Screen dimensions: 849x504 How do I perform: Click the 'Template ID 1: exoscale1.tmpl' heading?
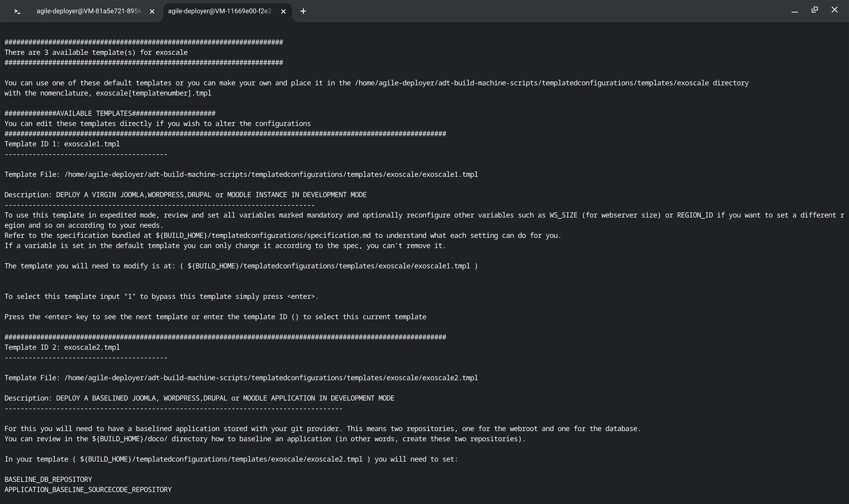point(62,144)
